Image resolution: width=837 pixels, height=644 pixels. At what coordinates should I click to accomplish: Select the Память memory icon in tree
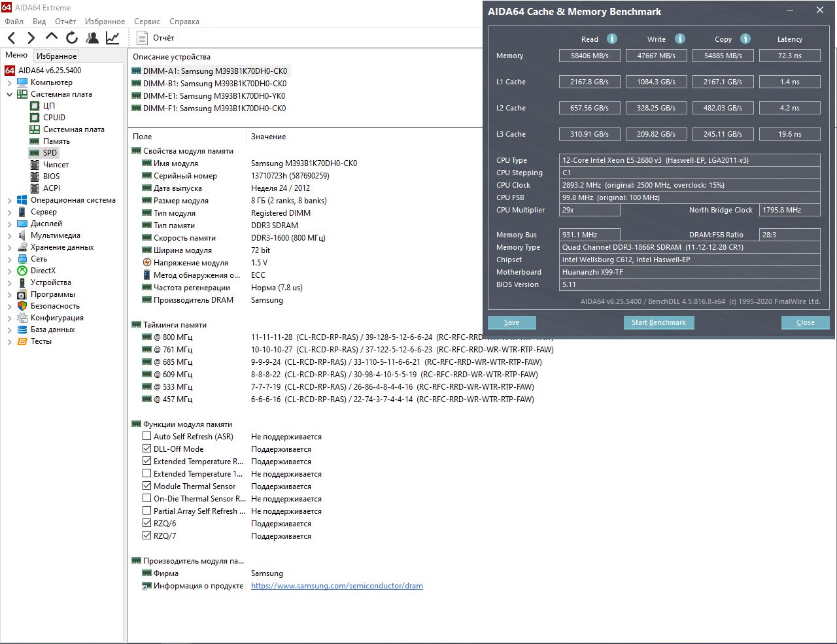[35, 141]
